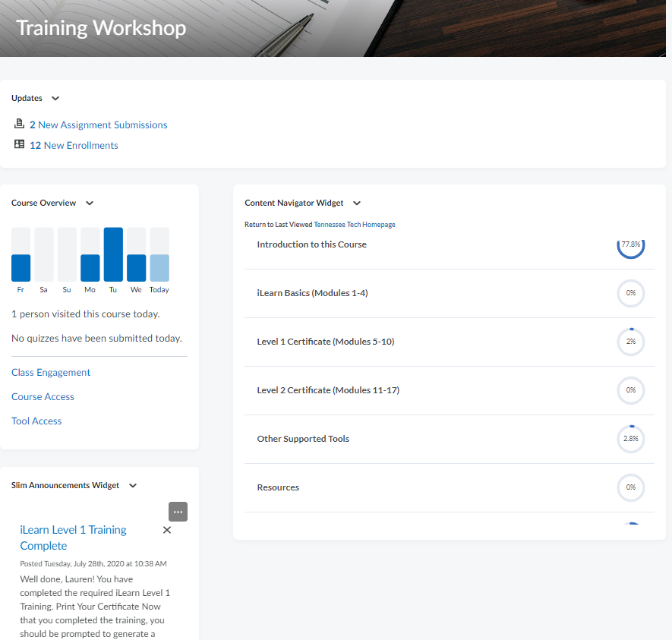Click the 77.8% progress circle for Introduction
Viewport: 672px width, 640px height.
[630, 245]
